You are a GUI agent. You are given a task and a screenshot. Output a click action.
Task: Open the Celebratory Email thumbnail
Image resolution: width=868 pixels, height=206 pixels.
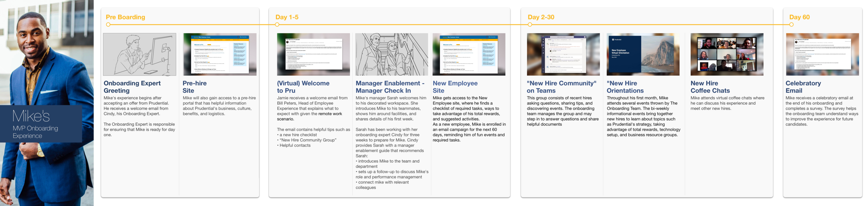(823, 54)
